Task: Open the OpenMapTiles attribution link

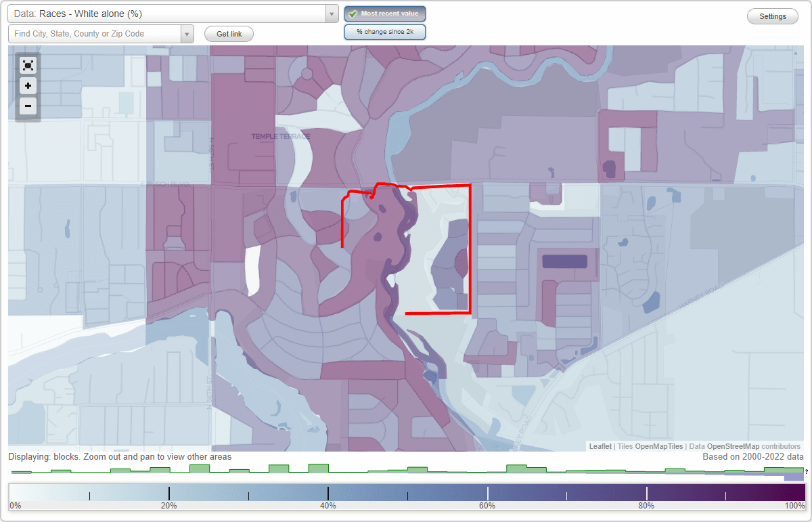Action: coord(658,446)
